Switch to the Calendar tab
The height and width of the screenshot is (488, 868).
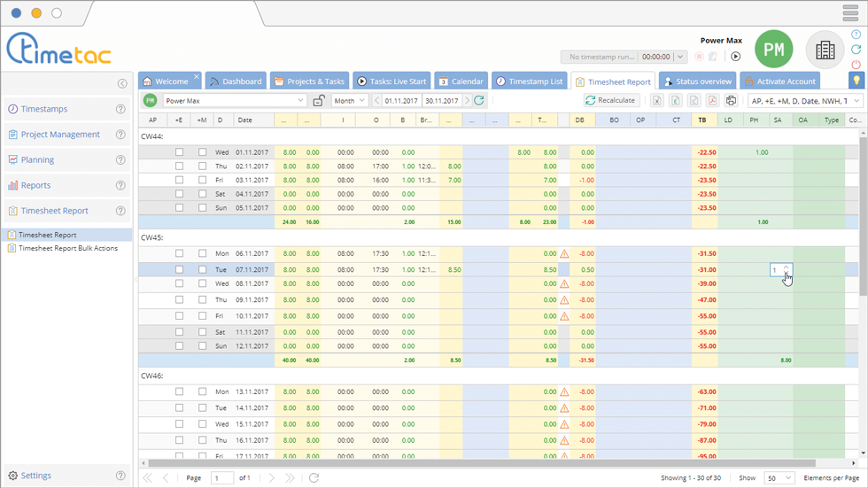(461, 81)
